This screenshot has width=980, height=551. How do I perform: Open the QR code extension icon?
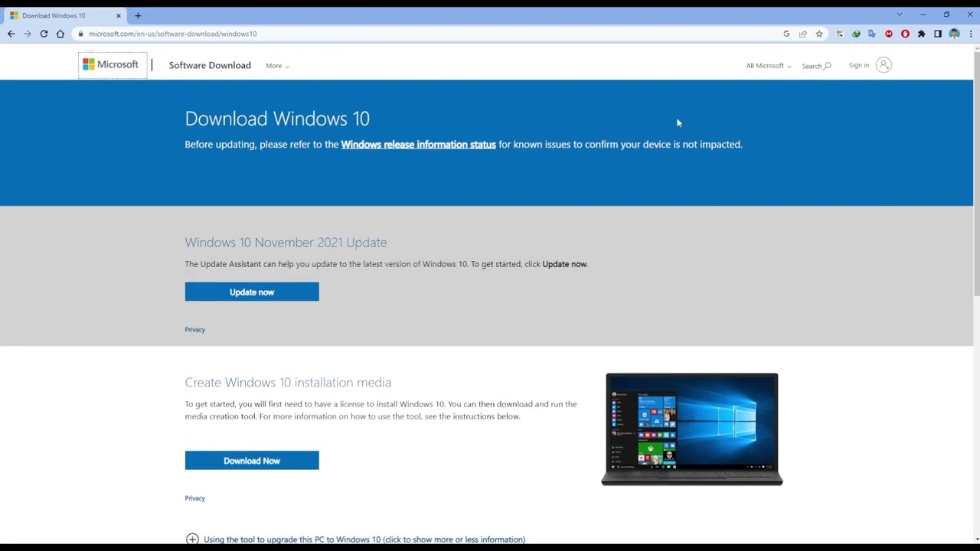(840, 34)
